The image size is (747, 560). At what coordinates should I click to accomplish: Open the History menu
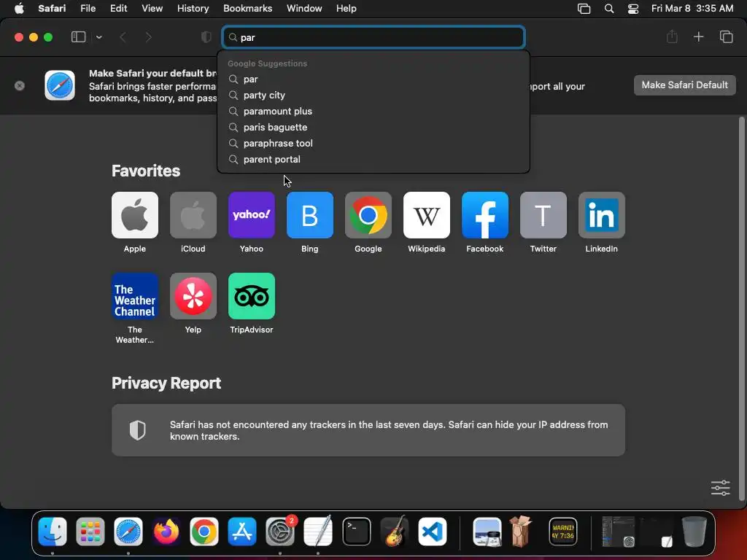(193, 8)
